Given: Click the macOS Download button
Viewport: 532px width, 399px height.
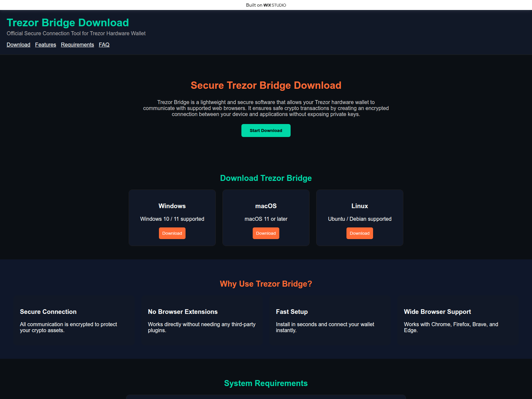Looking at the screenshot, I should pos(266,233).
